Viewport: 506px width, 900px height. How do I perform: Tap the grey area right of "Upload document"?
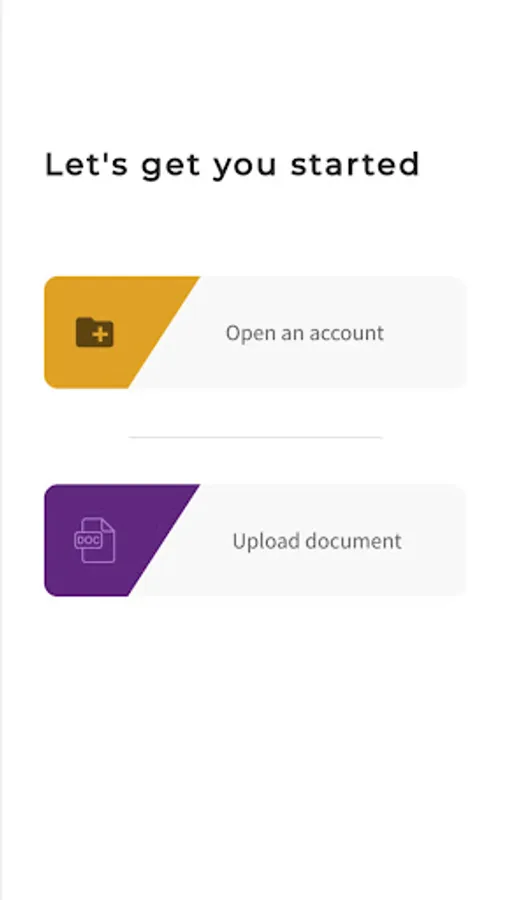pyautogui.click(x=434, y=540)
